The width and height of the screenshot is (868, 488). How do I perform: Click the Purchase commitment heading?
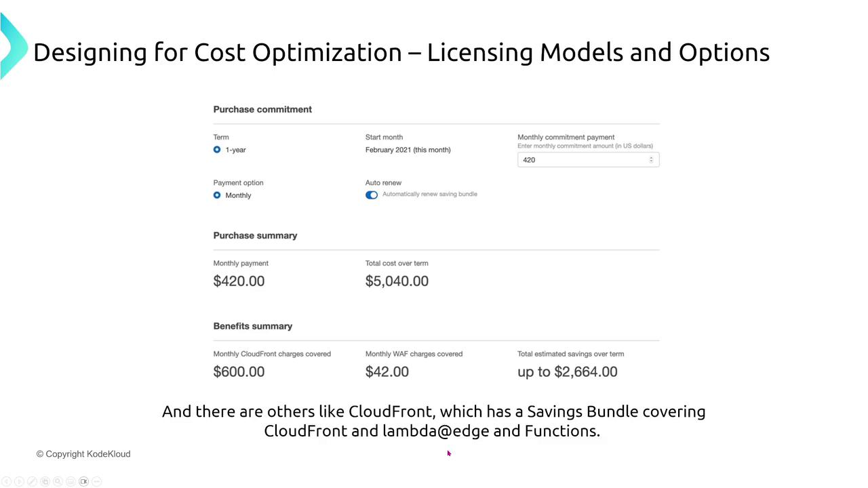(x=262, y=109)
